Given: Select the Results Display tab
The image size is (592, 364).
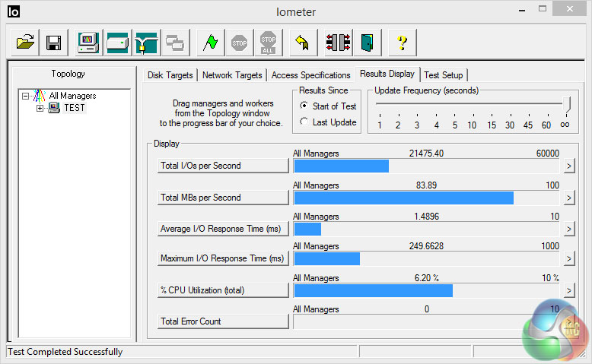Looking at the screenshot, I should (387, 74).
